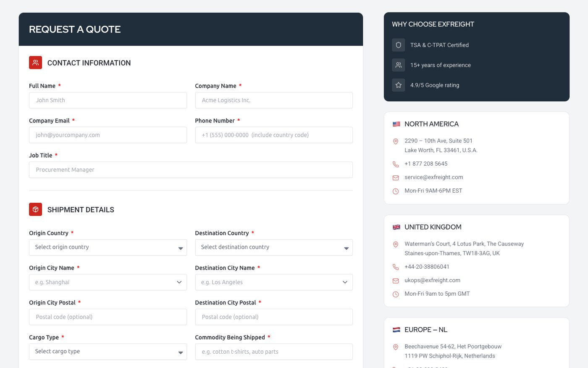Click the ukops@exfreight.com email link
588x368 pixels.
pyautogui.click(x=432, y=280)
